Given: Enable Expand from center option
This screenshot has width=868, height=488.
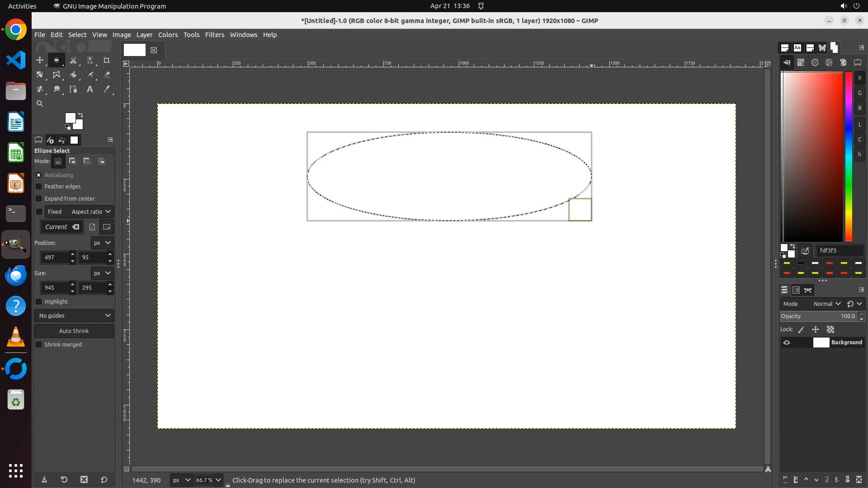Looking at the screenshot, I should tap(39, 198).
